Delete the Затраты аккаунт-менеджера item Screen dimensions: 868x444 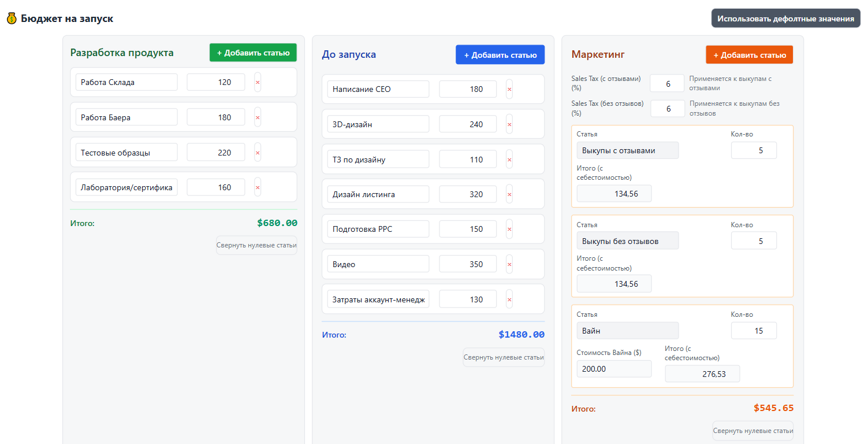[x=509, y=299]
